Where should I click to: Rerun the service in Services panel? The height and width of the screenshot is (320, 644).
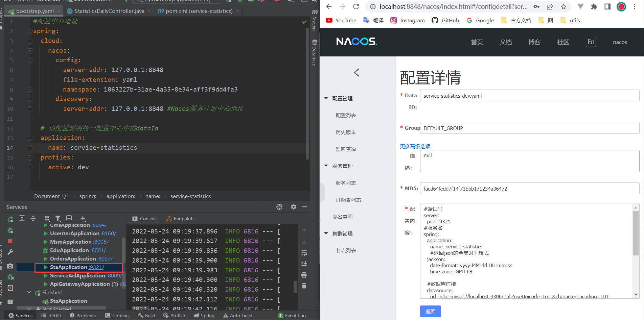(10, 219)
